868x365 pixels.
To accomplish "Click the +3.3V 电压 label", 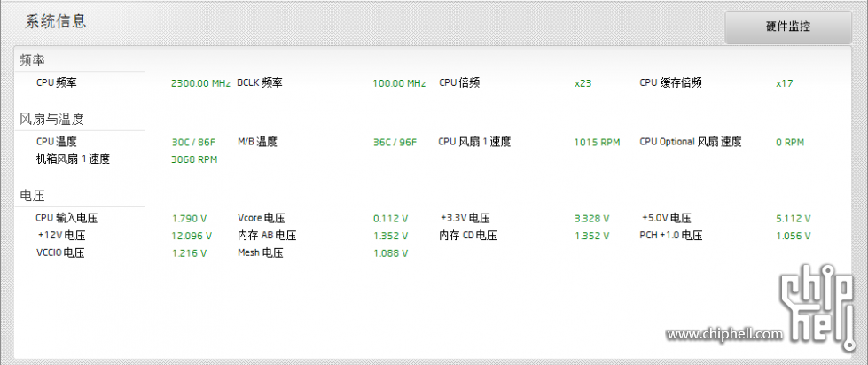I will coord(465,218).
